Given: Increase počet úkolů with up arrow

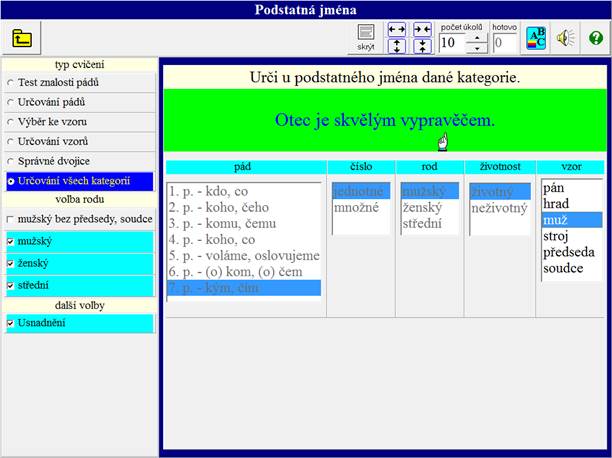Looking at the screenshot, I should (x=477, y=37).
